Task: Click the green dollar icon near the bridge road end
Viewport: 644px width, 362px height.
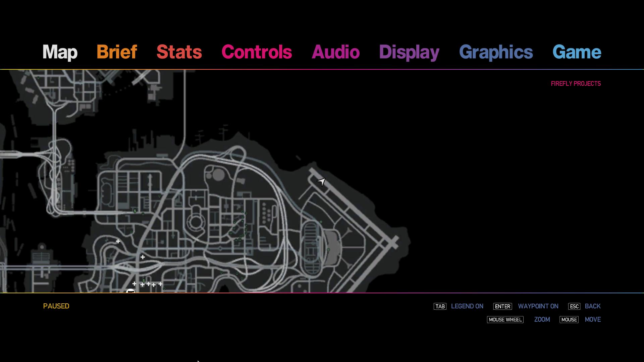Action: click(135, 211)
